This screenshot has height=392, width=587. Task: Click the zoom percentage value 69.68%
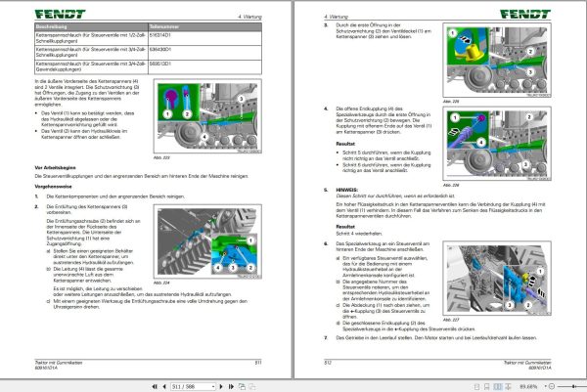(528, 386)
